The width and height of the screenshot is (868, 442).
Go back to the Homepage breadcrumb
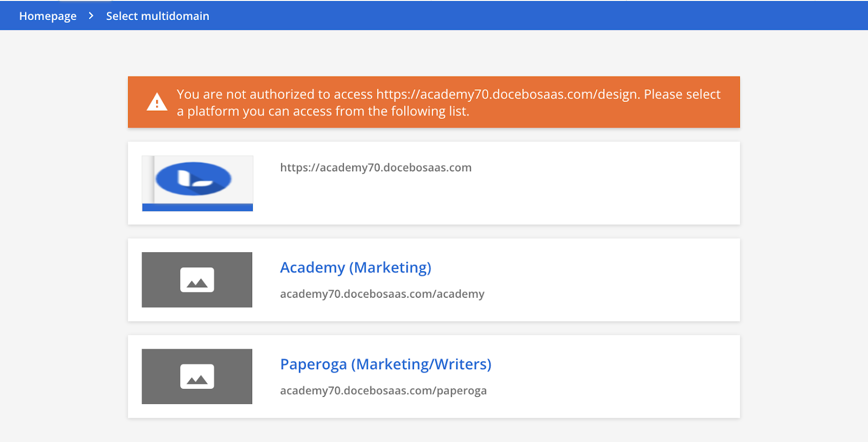point(48,16)
